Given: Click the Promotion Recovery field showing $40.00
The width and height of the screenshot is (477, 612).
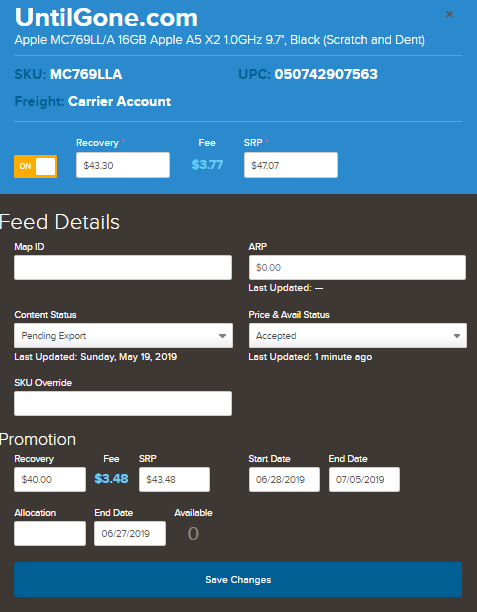Looking at the screenshot, I should 50,479.
